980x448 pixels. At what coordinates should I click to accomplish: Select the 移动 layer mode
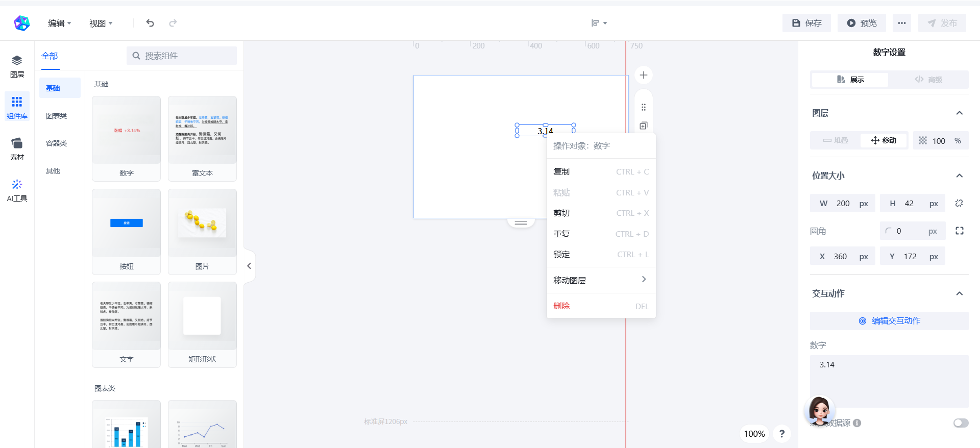click(884, 140)
